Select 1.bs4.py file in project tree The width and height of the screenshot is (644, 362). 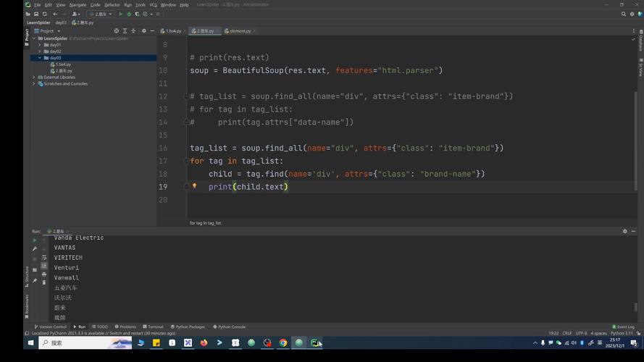tap(60, 64)
